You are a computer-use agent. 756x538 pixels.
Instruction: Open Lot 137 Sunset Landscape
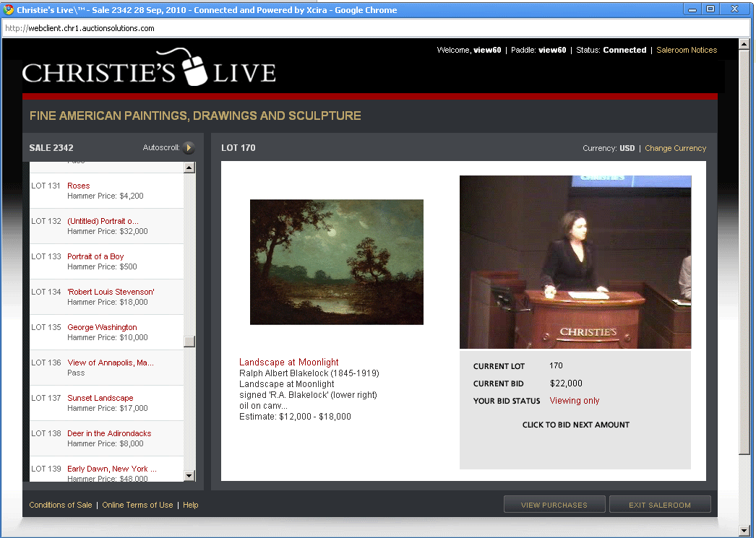(x=100, y=398)
